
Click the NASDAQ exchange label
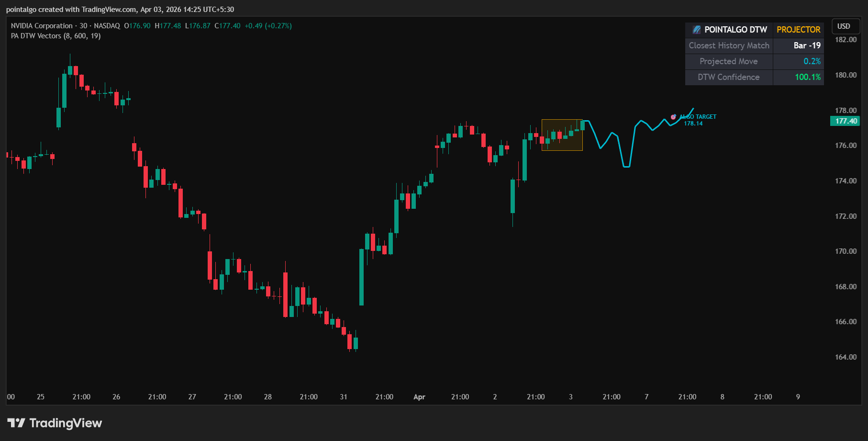pos(108,26)
